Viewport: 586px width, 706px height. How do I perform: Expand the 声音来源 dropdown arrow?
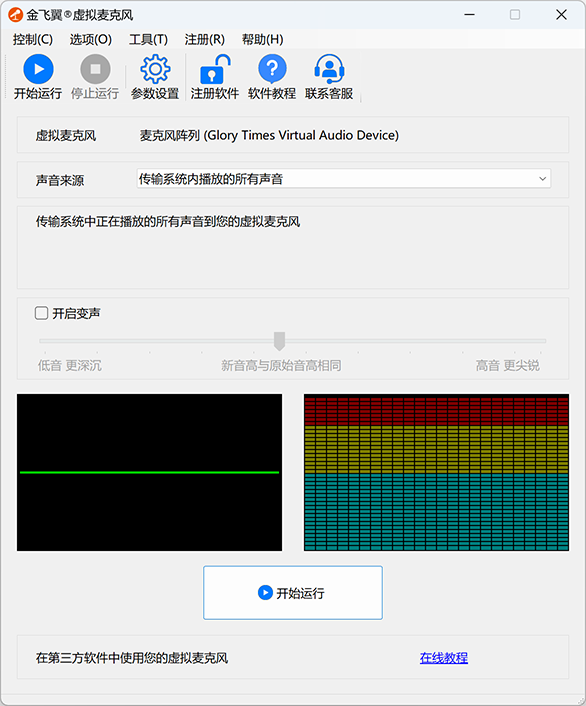pyautogui.click(x=542, y=179)
